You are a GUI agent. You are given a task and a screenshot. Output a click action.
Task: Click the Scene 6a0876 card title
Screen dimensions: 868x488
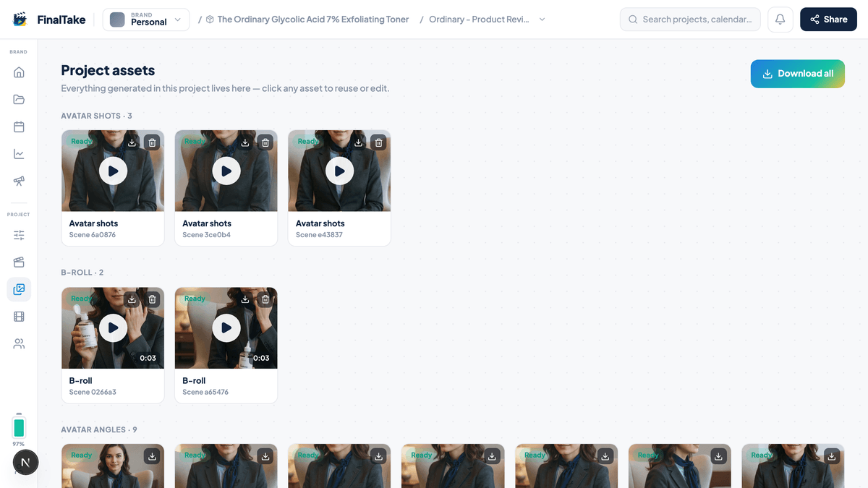click(x=93, y=223)
